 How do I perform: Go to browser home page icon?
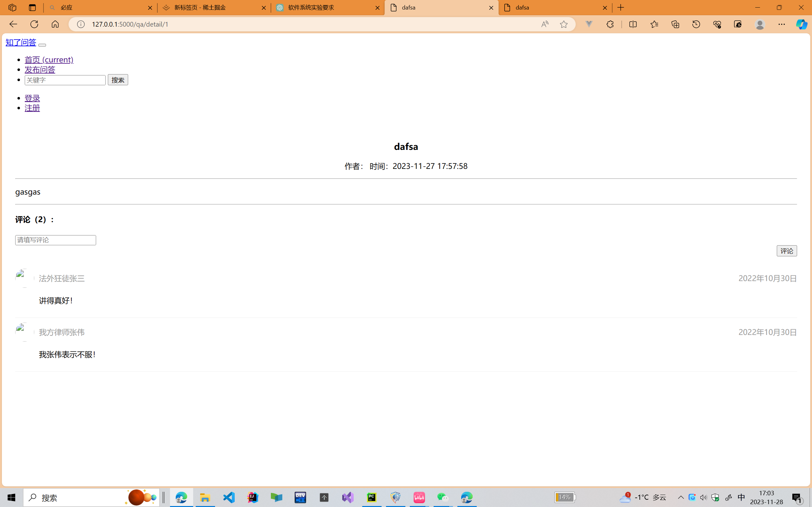(55, 24)
